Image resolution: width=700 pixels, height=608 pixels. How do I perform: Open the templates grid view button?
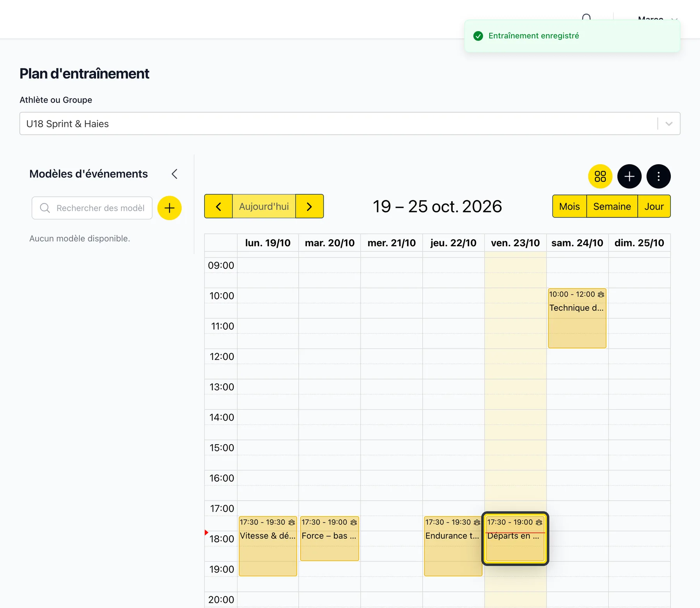(x=600, y=176)
